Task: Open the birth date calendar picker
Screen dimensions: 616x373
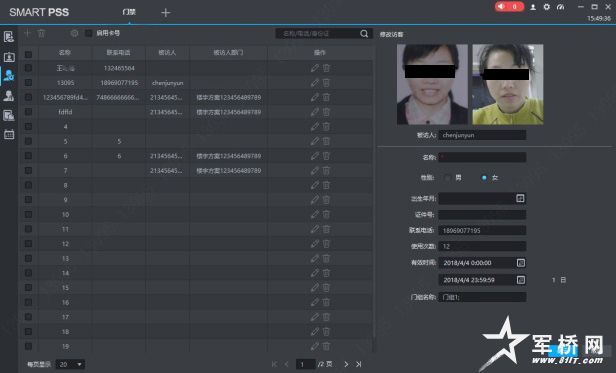Action: coord(520,198)
